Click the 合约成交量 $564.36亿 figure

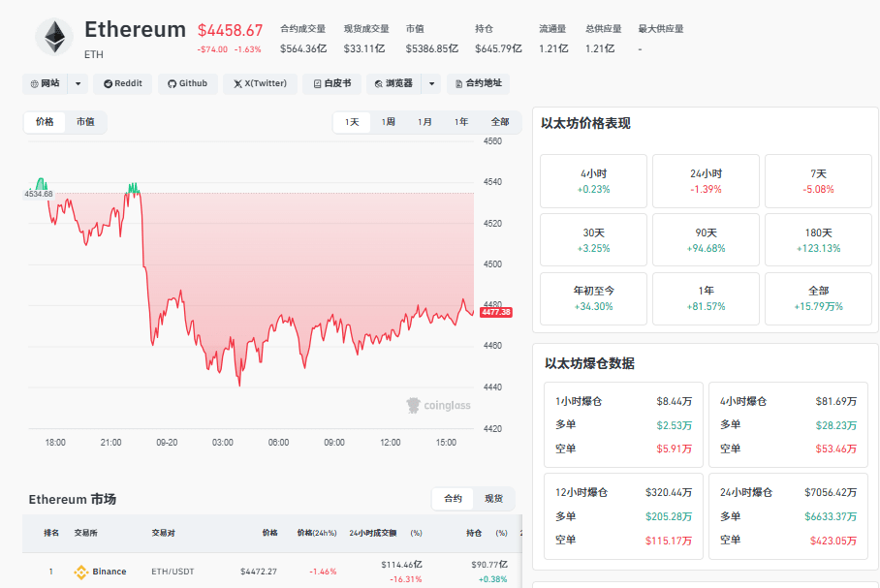pyautogui.click(x=303, y=48)
